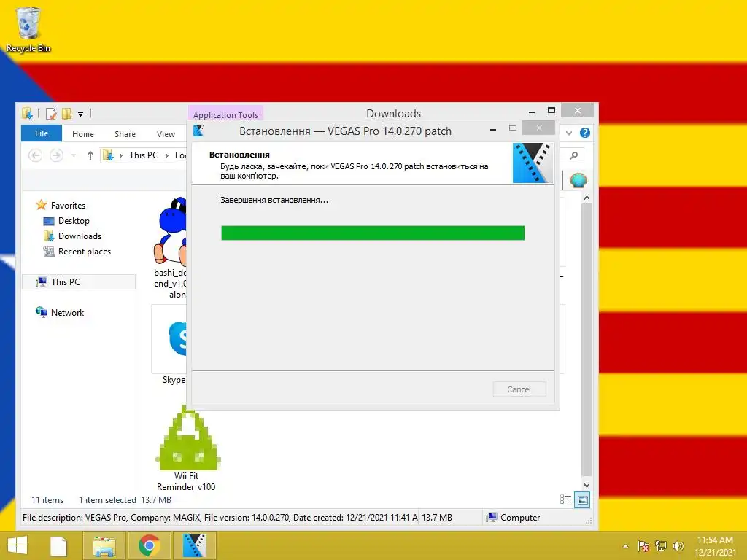747x560 pixels.
Task: Open the Application Tools contextual tab
Action: point(225,114)
